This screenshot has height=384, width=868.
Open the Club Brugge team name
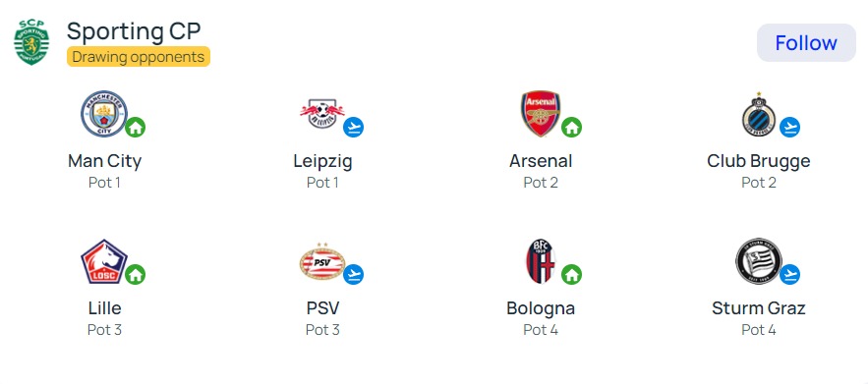(x=758, y=161)
